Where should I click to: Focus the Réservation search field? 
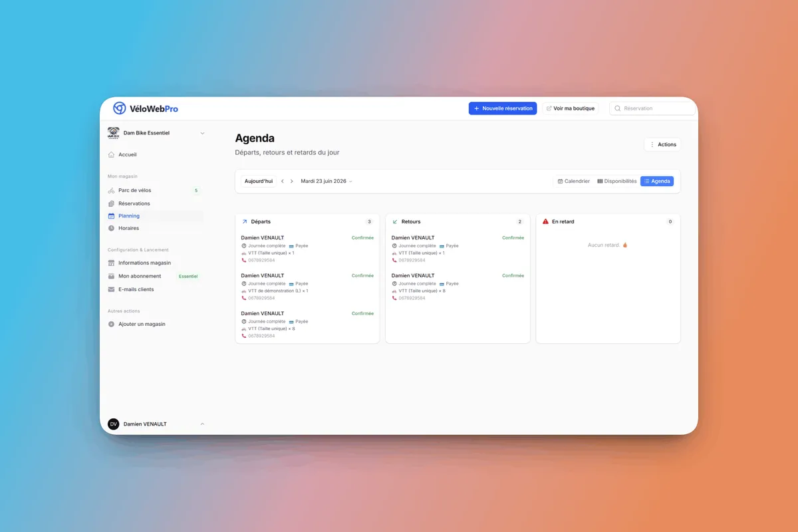point(652,108)
